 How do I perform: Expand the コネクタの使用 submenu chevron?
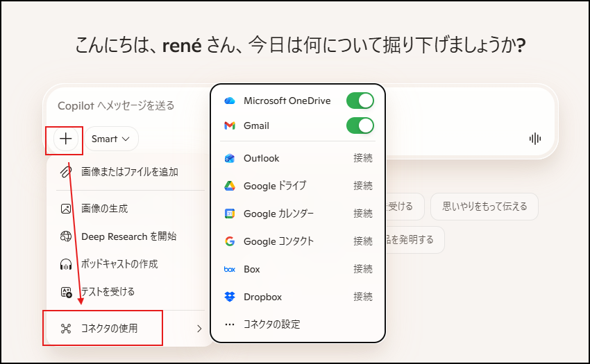199,329
